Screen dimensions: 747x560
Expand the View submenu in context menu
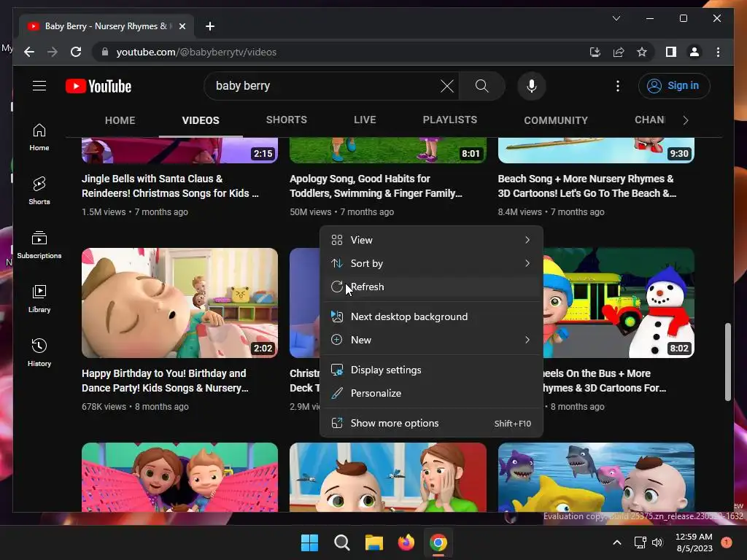(431, 240)
